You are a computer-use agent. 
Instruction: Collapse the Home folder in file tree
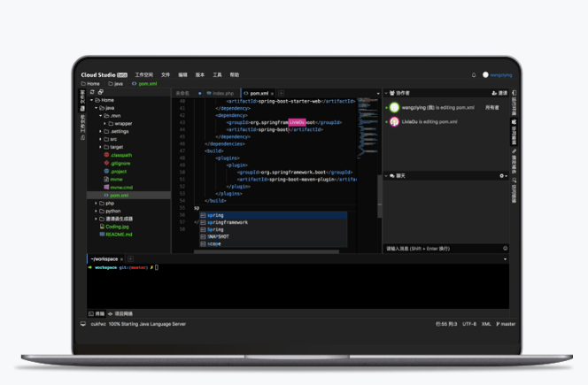91,100
